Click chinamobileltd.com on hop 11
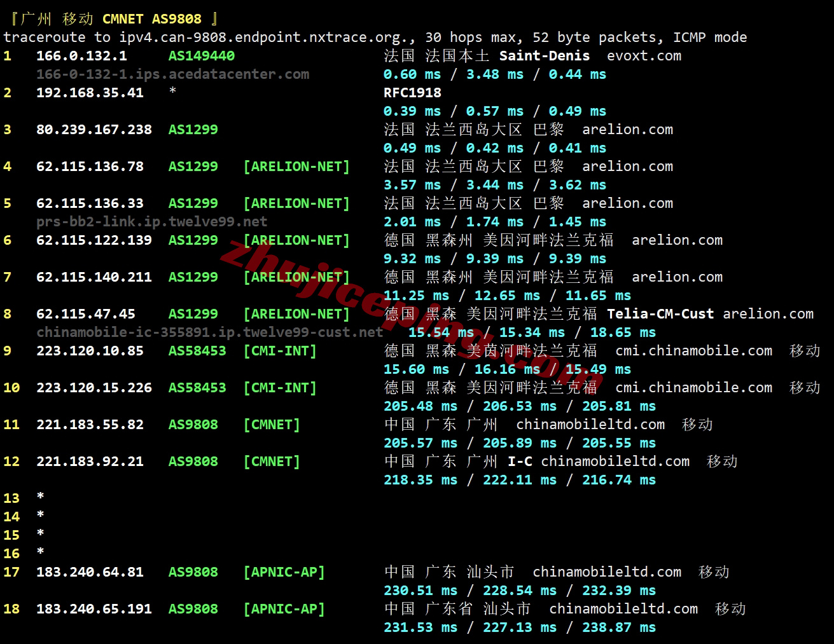The height and width of the screenshot is (644, 834). (x=590, y=425)
